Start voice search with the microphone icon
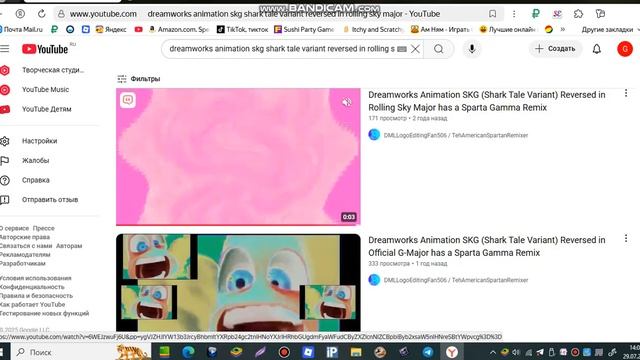The image size is (640, 360). [471, 49]
